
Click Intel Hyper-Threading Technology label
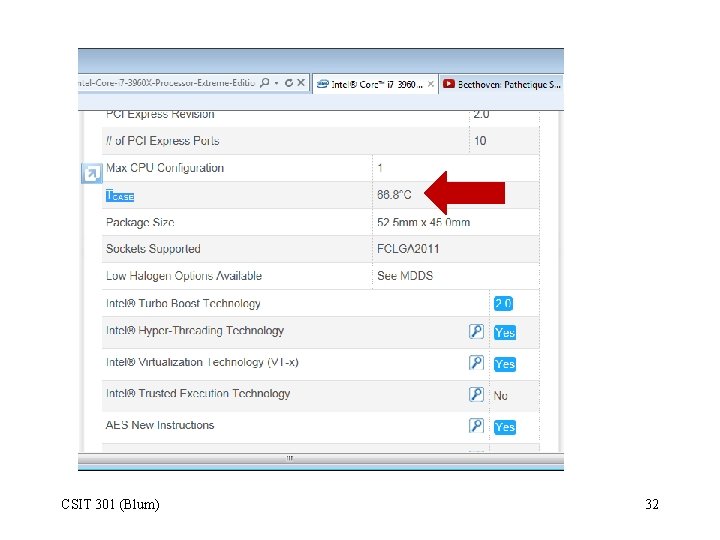point(195,331)
